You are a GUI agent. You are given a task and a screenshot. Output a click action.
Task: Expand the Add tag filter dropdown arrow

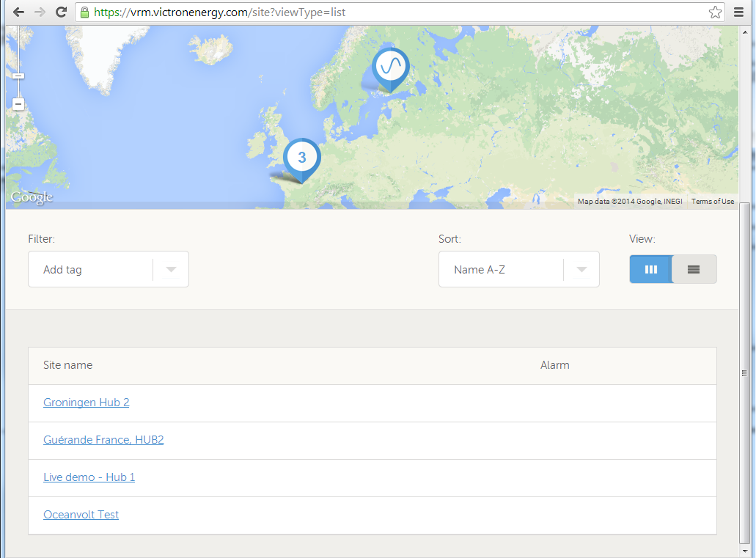point(171,269)
